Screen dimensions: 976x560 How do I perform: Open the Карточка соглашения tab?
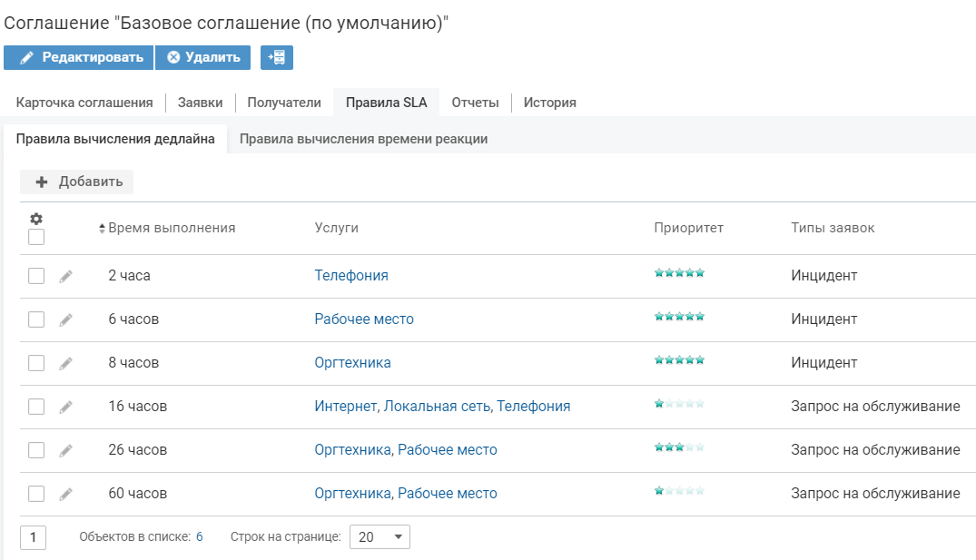(84, 103)
